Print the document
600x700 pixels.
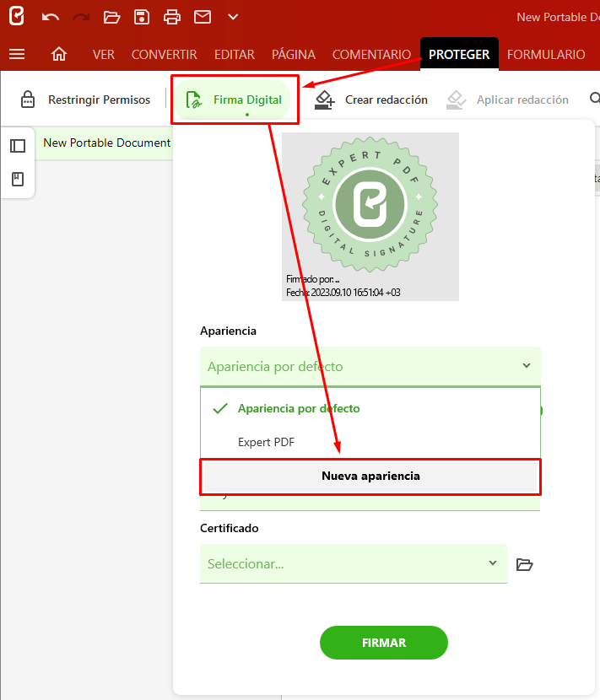pyautogui.click(x=172, y=17)
